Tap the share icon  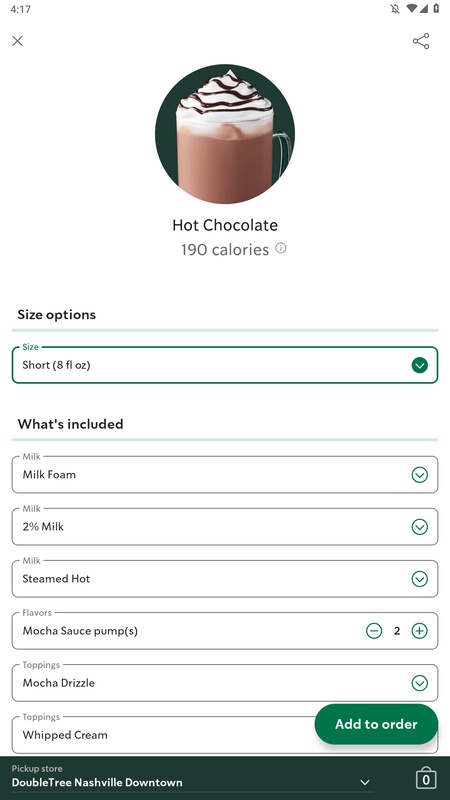pos(421,41)
